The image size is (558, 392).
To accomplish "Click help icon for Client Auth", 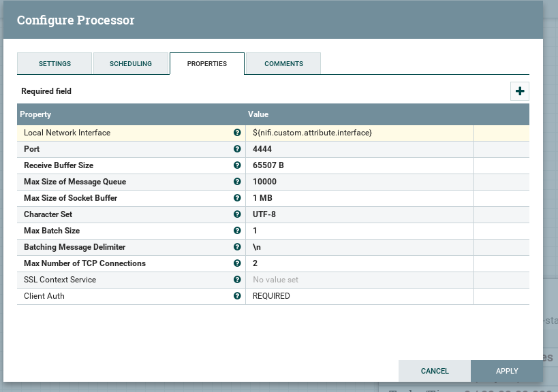I will [237, 296].
